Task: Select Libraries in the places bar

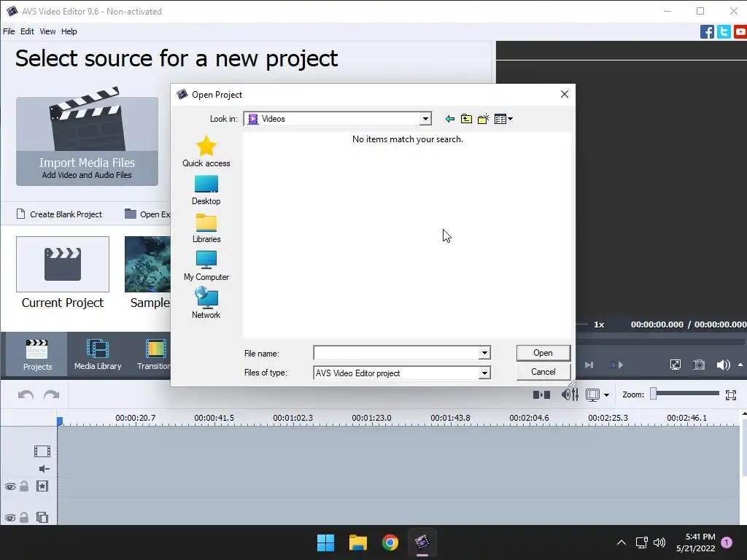Action: click(206, 228)
